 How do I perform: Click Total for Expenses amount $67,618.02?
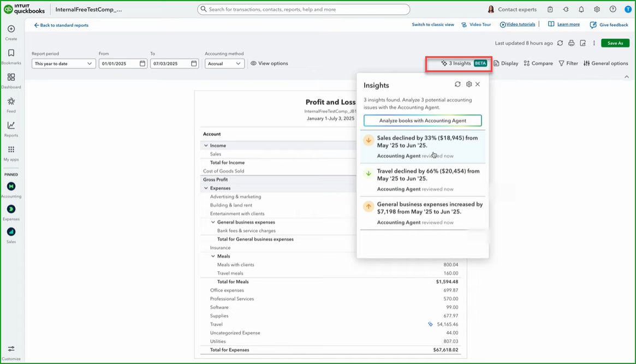coord(446,350)
